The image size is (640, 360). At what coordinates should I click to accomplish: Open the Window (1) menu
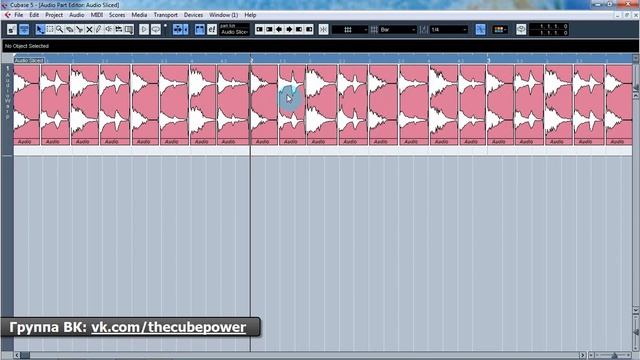point(224,15)
